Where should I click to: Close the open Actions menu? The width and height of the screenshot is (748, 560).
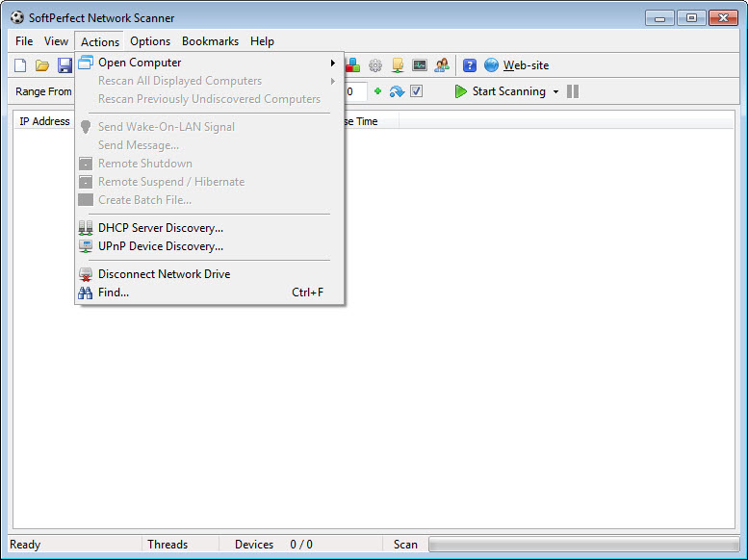pos(100,41)
